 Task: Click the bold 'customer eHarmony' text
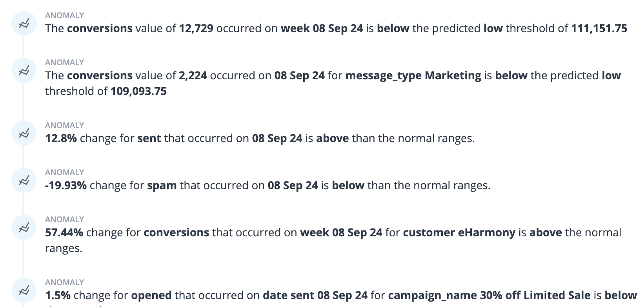tap(459, 233)
